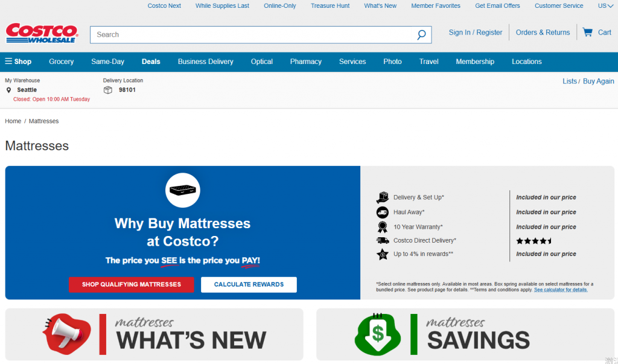Click the Delivery & Set Up icon
This screenshot has width=618, height=364.
(x=382, y=197)
